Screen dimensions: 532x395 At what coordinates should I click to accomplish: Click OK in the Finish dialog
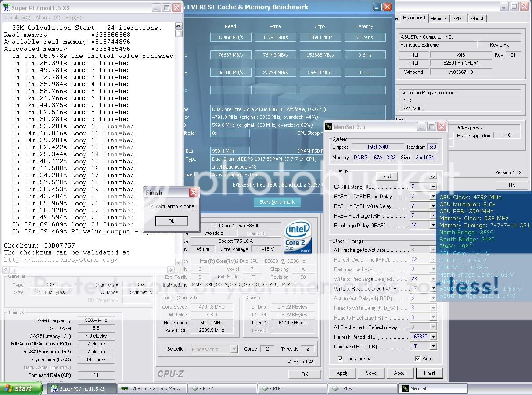coord(171,221)
